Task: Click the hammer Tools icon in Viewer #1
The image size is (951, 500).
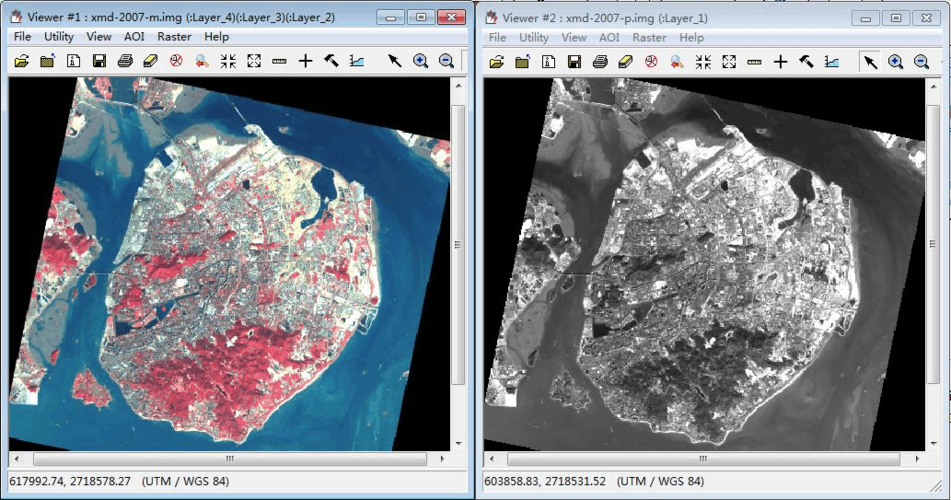Action: click(x=331, y=61)
